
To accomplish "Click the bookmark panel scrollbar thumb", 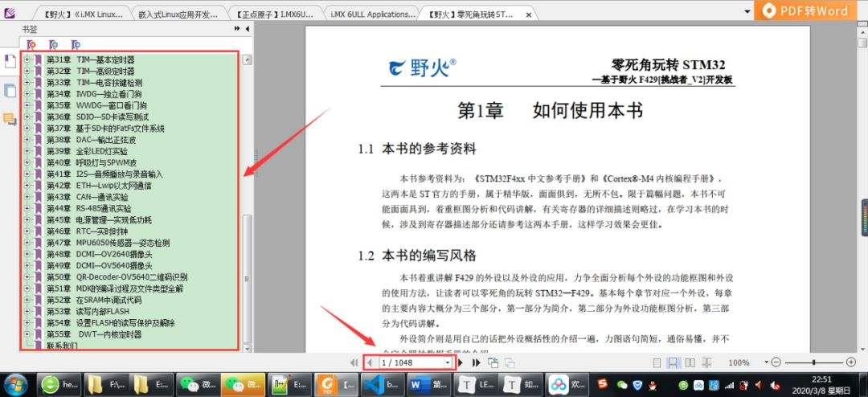I will [x=247, y=279].
